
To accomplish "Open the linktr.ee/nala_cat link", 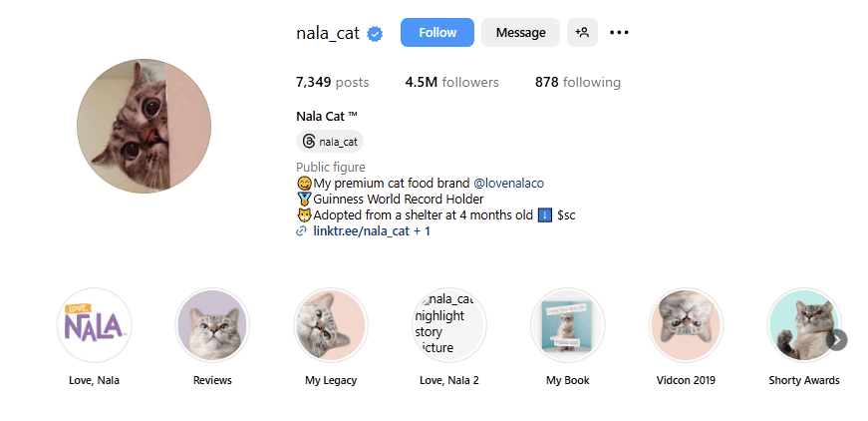I will [363, 231].
